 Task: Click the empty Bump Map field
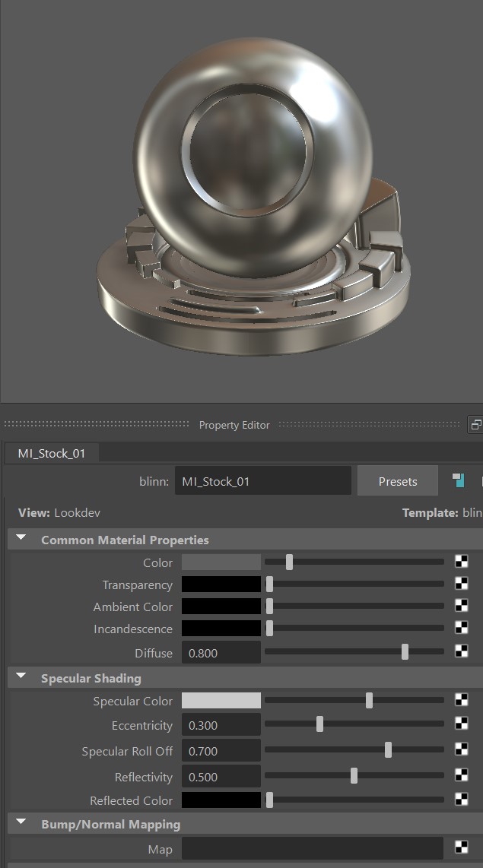click(x=313, y=849)
